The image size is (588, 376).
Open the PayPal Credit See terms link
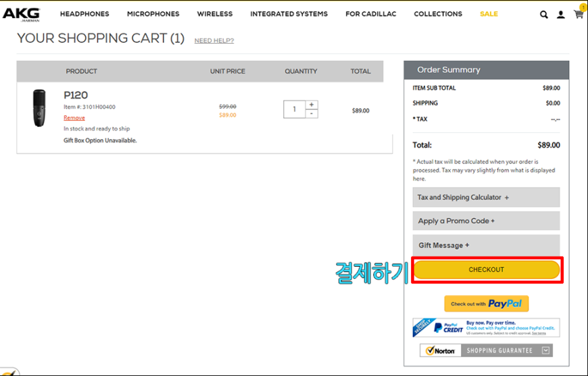coord(539,333)
